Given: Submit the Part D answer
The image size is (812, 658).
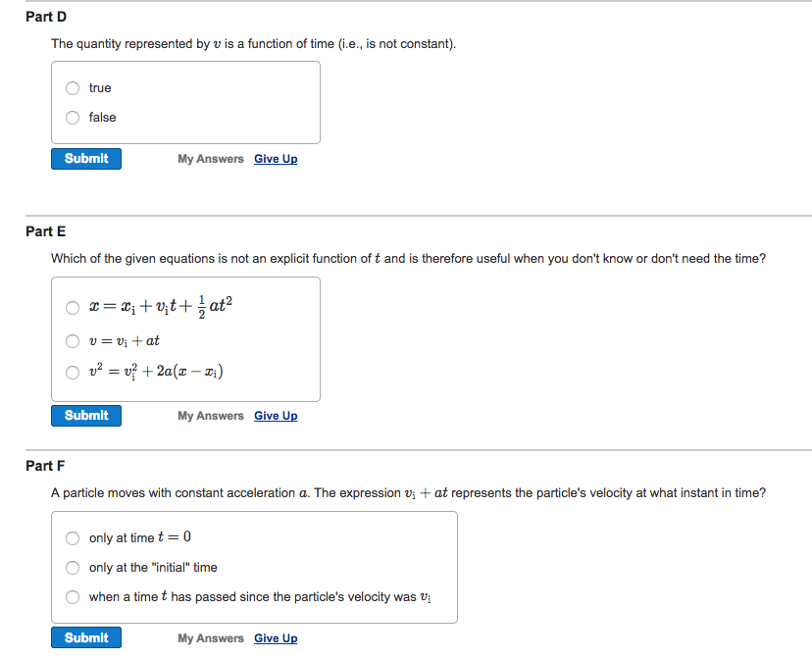Looking at the screenshot, I should pyautogui.click(x=85, y=158).
